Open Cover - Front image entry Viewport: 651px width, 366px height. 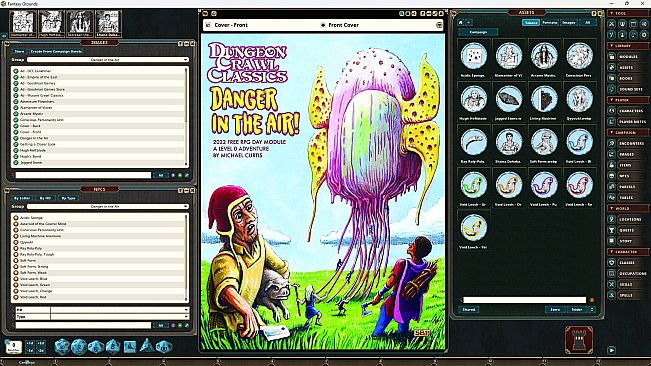pyautogui.click(x=99, y=132)
